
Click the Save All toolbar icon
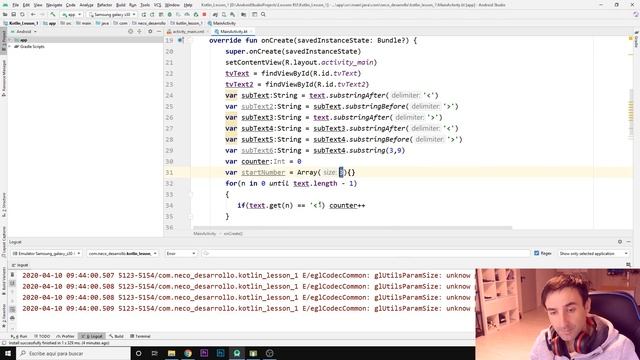point(13,14)
